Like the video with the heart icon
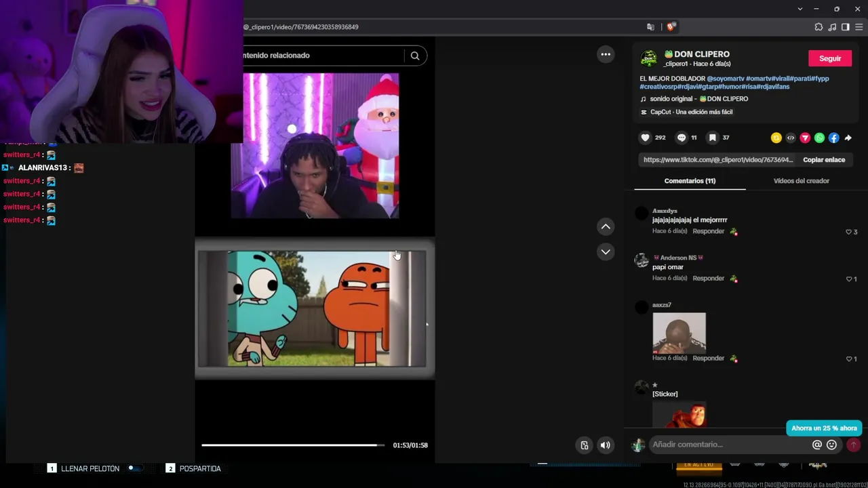 645,138
